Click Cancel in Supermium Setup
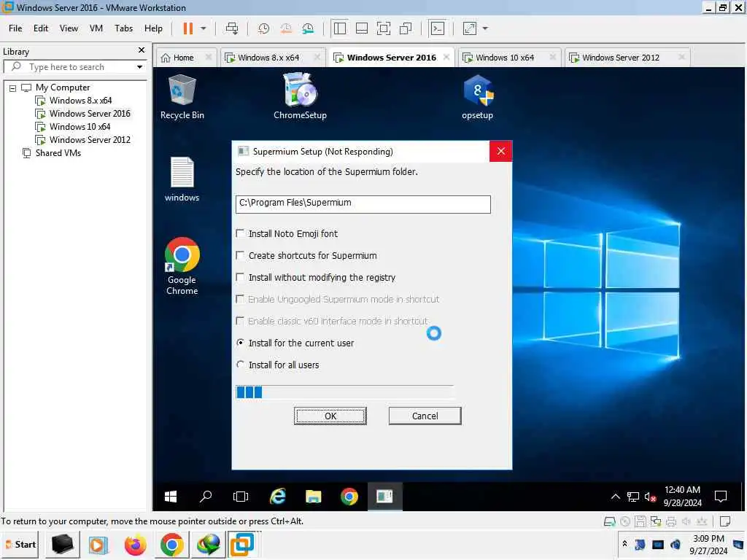 click(425, 416)
